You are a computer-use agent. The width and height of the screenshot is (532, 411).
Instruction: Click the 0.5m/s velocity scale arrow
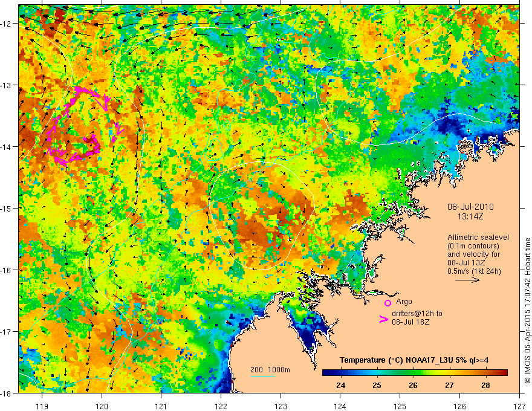point(467,280)
